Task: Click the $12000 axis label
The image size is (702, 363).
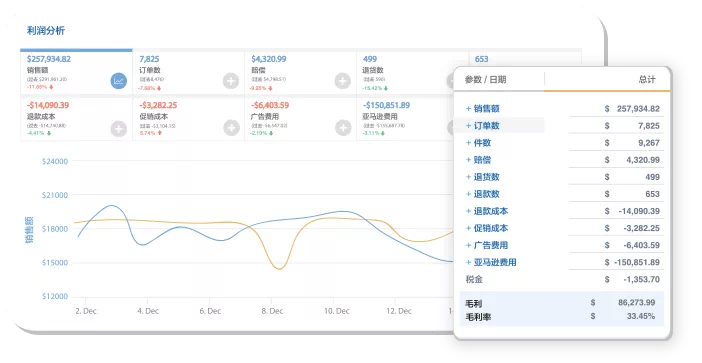Action: pyautogui.click(x=55, y=296)
